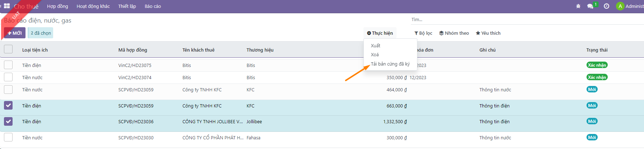
Task: Check the VinC2/HD23074 Tiền nước row checkbox
Action: pyautogui.click(x=8, y=77)
